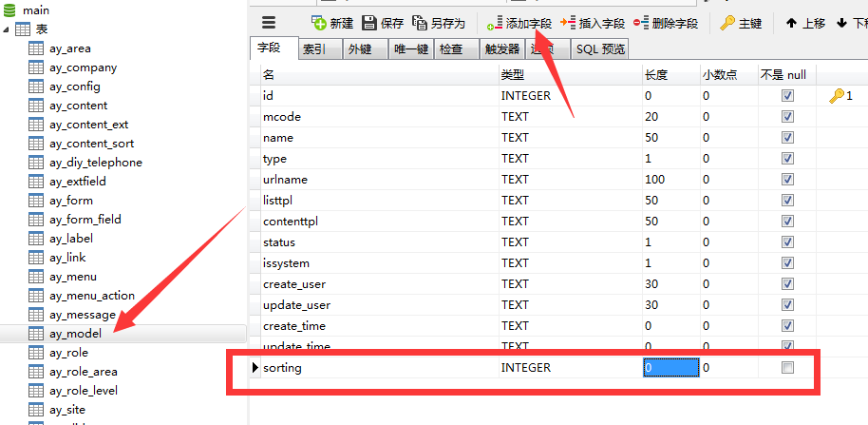
Task: Open the SQL 预览 tab
Action: [600, 49]
